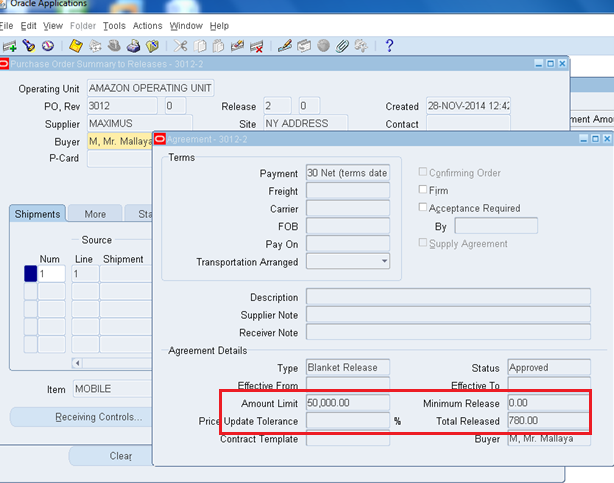Click the Clear button

coord(111,456)
